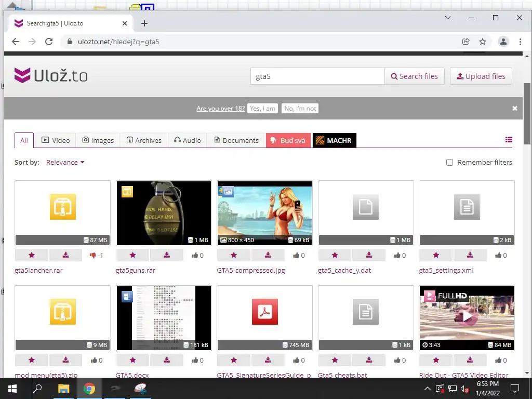Open the MACHR tab
532x399 pixels.
[x=334, y=140]
